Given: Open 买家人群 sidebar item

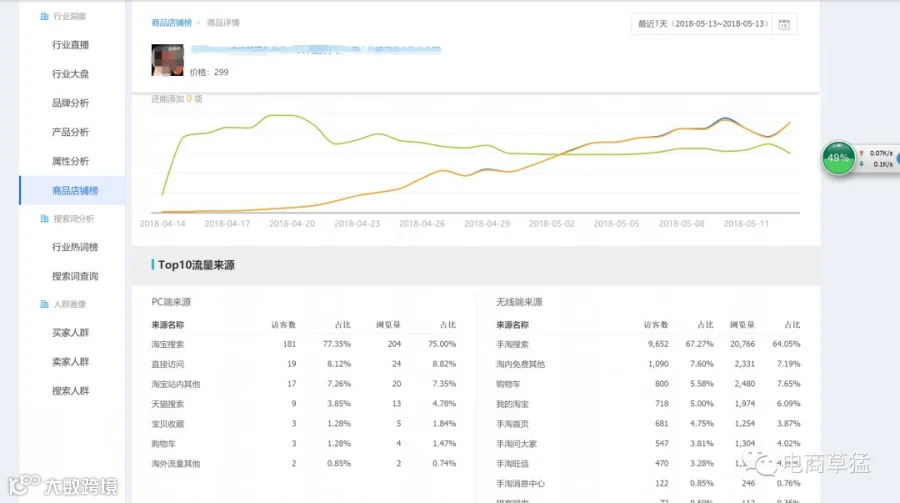Looking at the screenshot, I should pyautogui.click(x=71, y=332).
